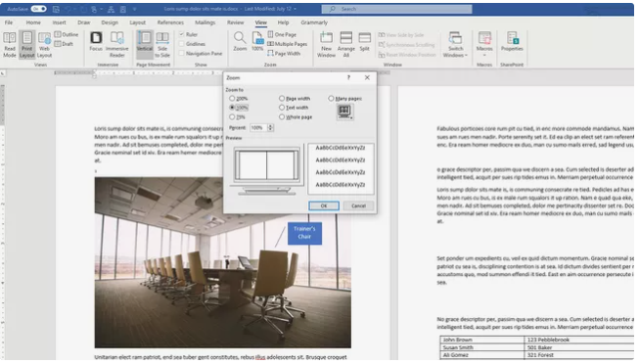Confirm zoom with the OK button
This screenshot has width=639, height=364.
(324, 205)
